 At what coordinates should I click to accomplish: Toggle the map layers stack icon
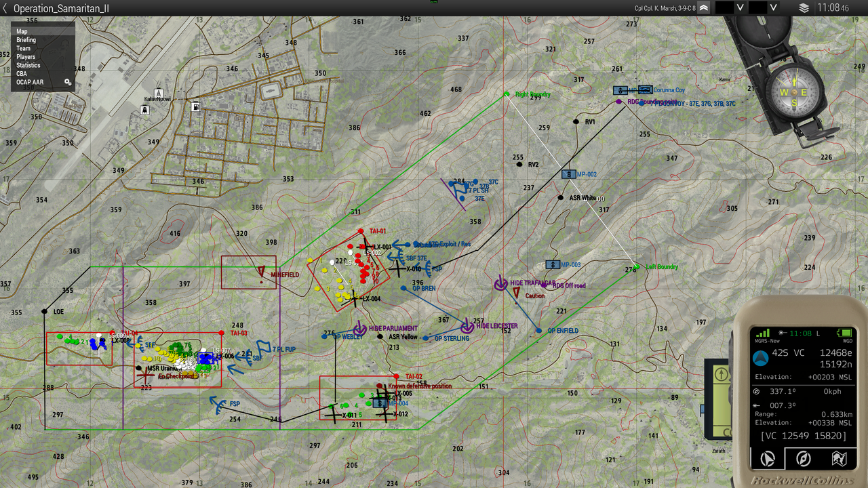click(804, 8)
